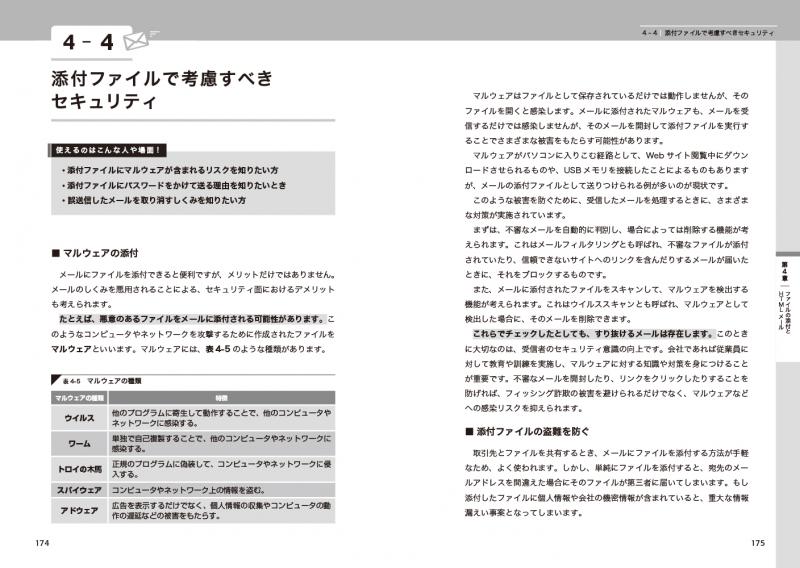Select the トロイの木馬 row label
Image resolution: width=800 pixels, height=568 pixels.
tap(78, 468)
